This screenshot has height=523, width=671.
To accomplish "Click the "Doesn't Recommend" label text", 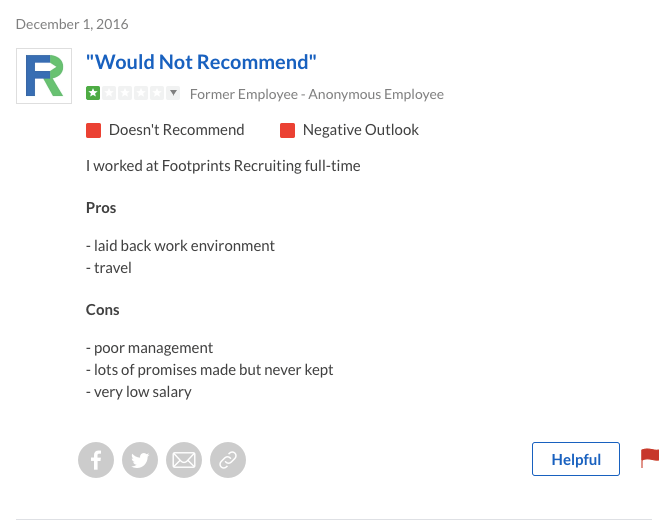I will coord(176,130).
